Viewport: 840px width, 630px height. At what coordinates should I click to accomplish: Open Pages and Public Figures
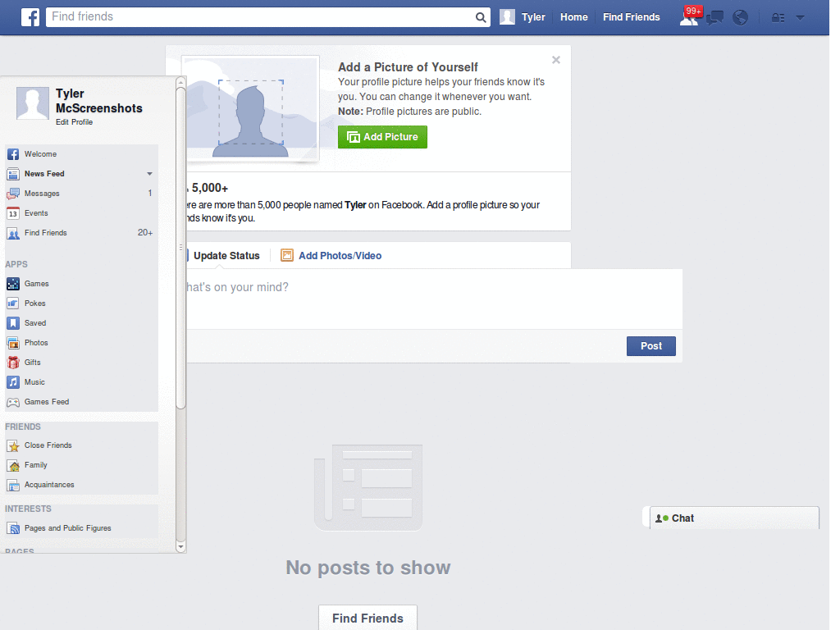(82, 528)
